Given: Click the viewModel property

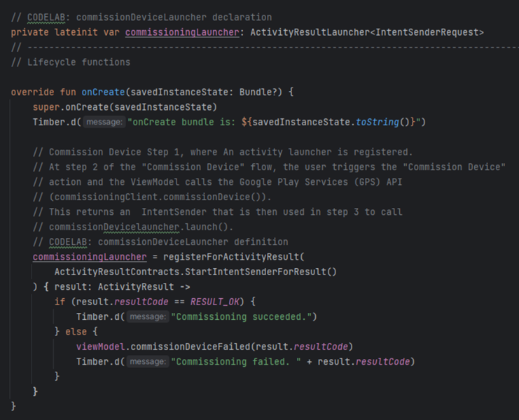Looking at the screenshot, I should click(101, 346).
